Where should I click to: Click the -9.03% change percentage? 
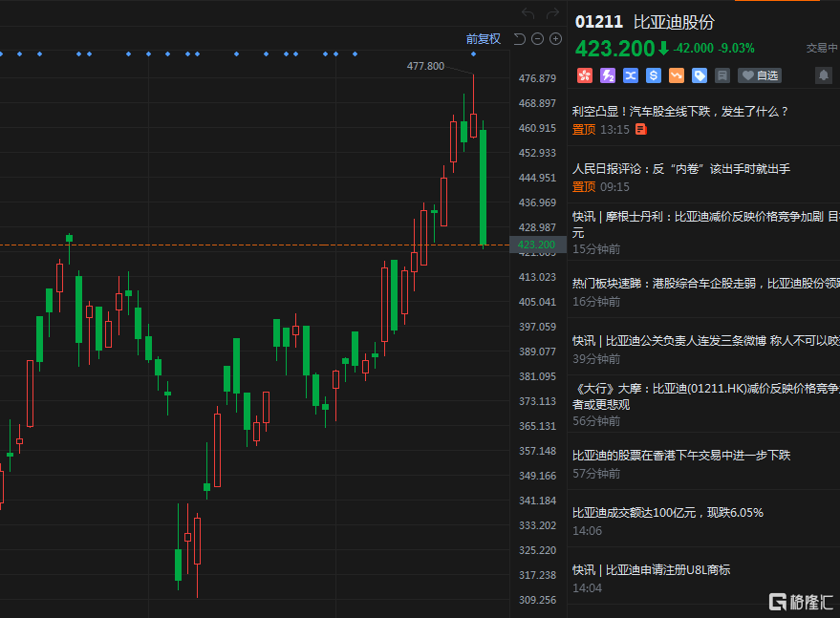pyautogui.click(x=737, y=49)
